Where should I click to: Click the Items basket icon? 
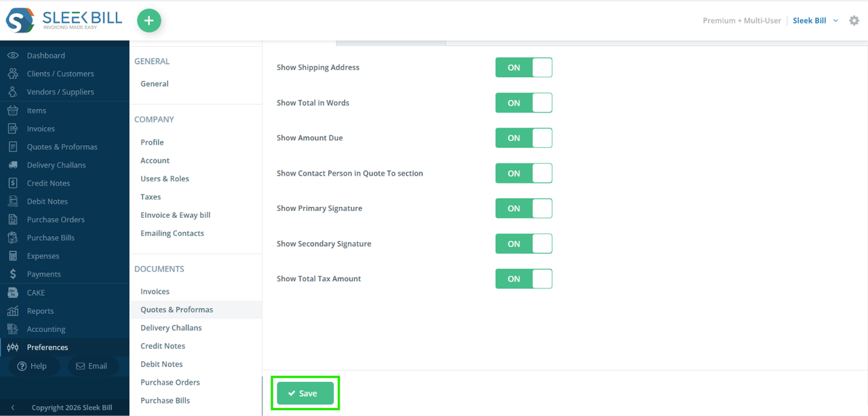[13, 110]
